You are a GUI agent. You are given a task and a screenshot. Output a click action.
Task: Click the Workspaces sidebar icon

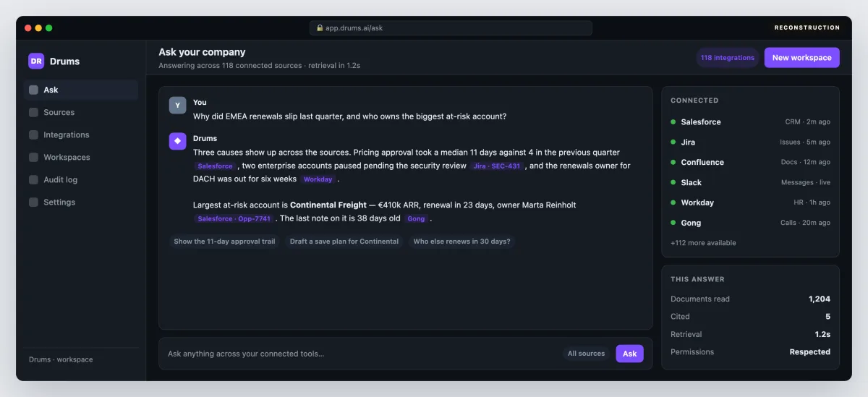point(33,157)
